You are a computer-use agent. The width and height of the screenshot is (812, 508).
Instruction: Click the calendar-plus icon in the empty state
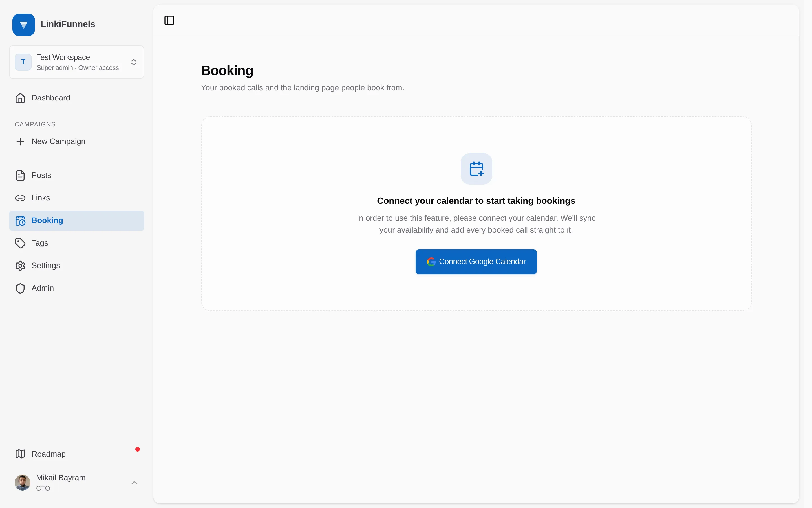click(476, 169)
